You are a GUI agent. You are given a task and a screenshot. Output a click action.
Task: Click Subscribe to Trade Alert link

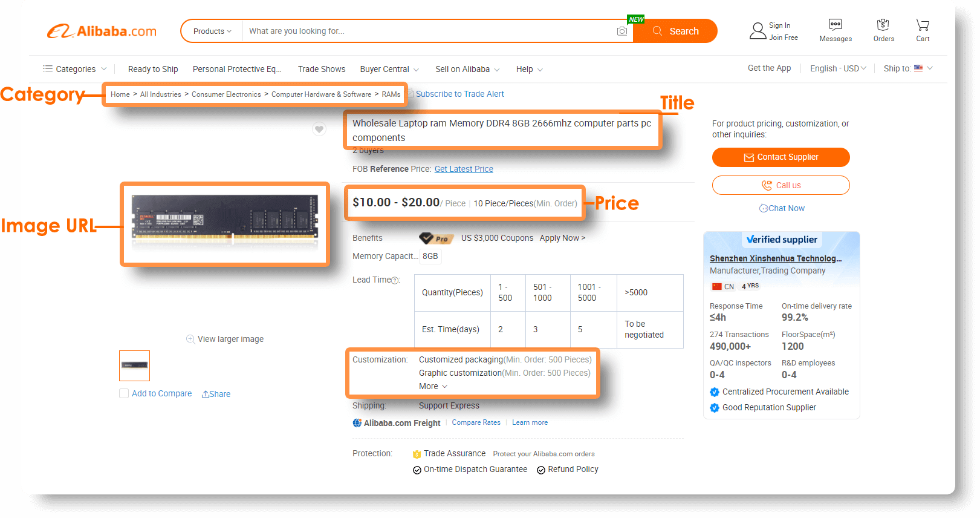(459, 94)
